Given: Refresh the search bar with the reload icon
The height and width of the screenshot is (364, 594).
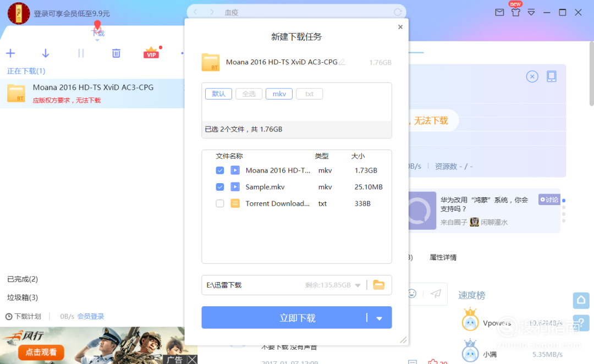Looking at the screenshot, I should [x=398, y=12].
